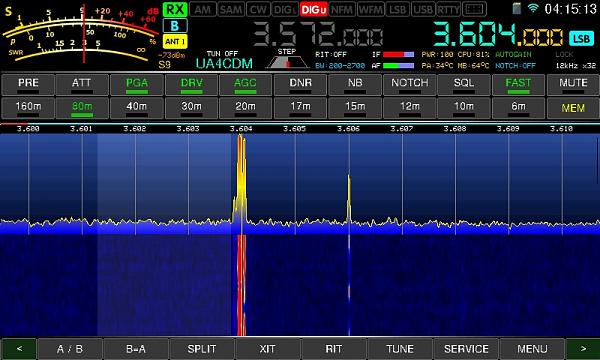Switch to the 80m band
600x360 pixels.
(82, 108)
